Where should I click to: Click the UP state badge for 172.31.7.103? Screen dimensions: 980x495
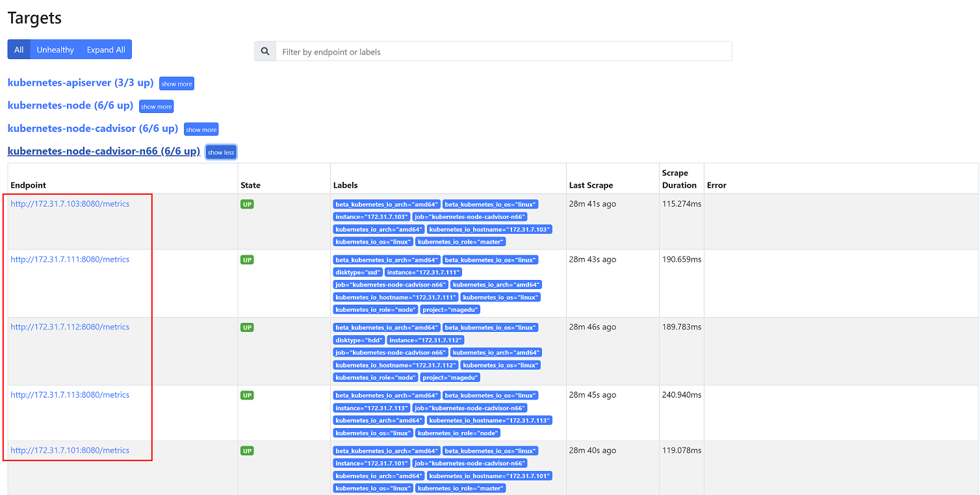[247, 204]
